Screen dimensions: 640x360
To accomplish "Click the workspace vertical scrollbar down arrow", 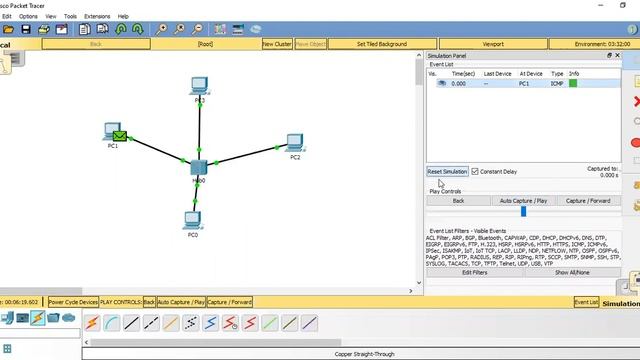I will coord(419,282).
